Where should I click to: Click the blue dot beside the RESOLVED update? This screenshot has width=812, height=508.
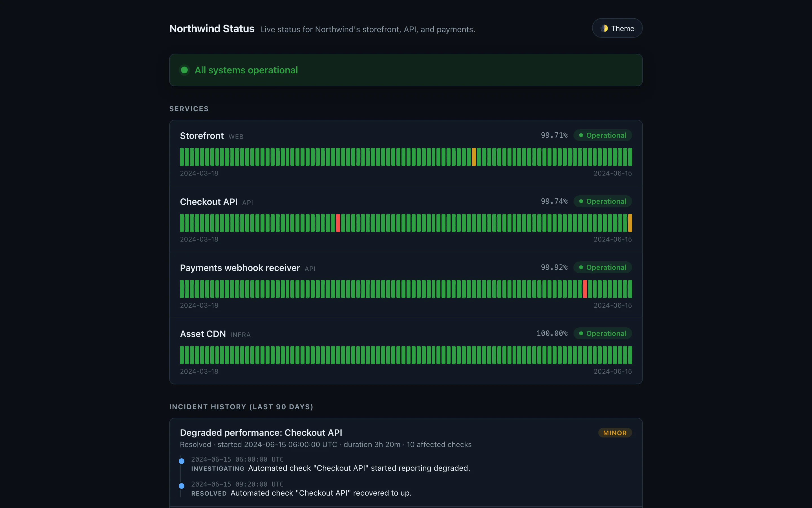point(182,486)
